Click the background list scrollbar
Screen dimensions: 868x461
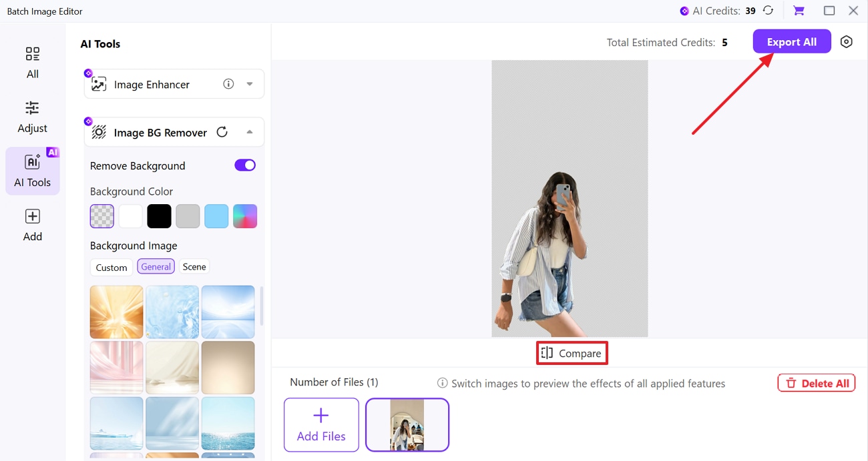tap(261, 306)
